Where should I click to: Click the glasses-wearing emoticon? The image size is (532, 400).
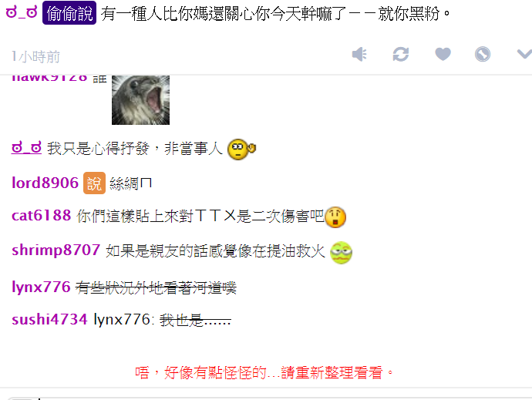pos(241,150)
